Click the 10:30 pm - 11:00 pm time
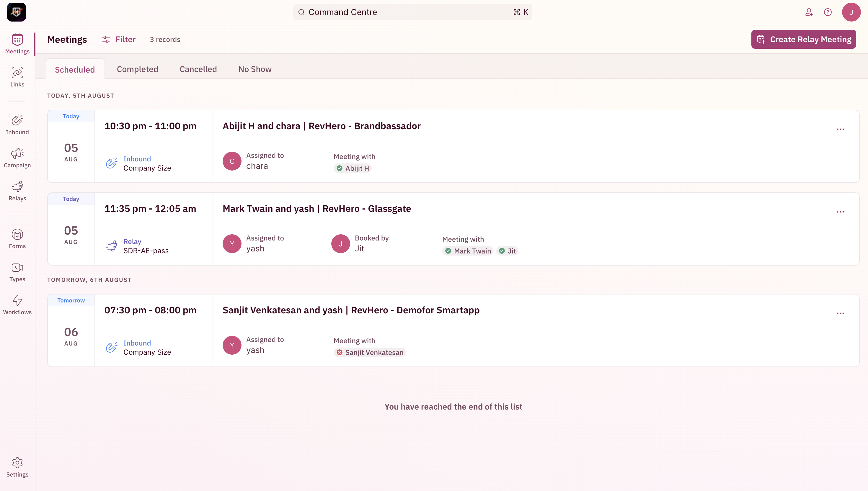This screenshot has height=491, width=868. click(151, 126)
